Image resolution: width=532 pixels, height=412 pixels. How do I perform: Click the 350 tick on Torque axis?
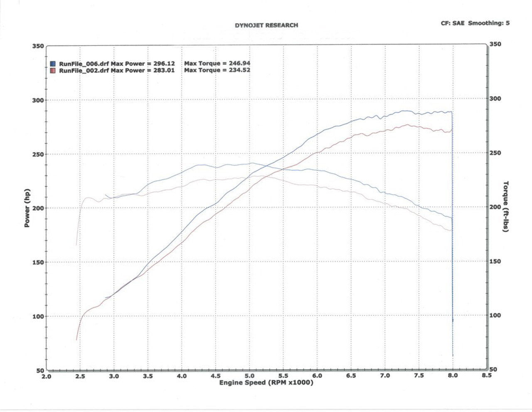[495, 44]
